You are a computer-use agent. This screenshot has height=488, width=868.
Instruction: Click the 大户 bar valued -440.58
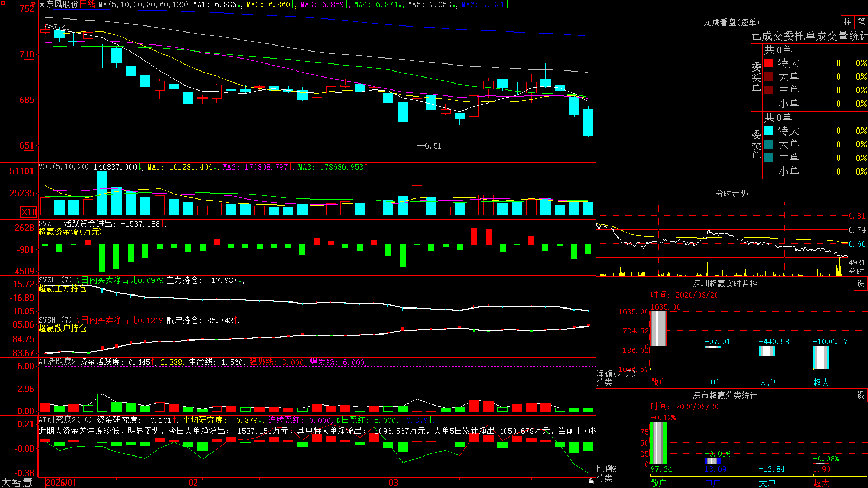(x=767, y=351)
